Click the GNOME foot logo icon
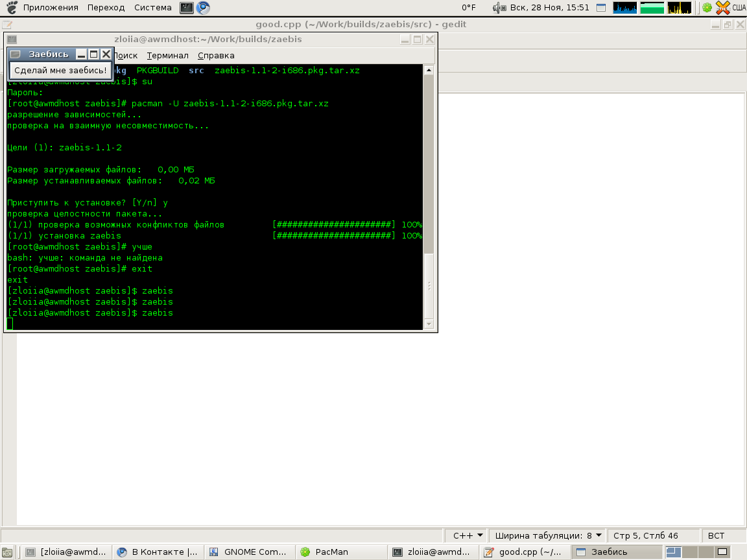747x560 pixels. [x=12, y=8]
